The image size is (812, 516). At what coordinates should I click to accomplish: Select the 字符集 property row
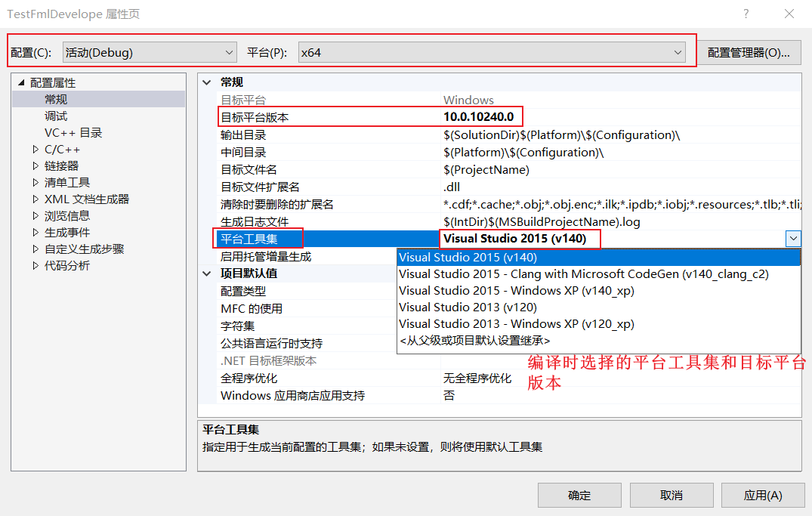[x=307, y=326]
